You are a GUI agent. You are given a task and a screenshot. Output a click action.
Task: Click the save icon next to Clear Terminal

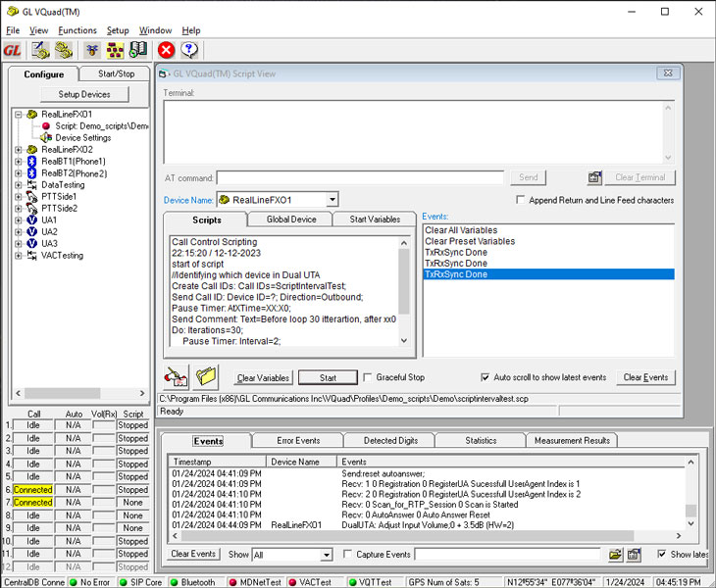pyautogui.click(x=594, y=177)
